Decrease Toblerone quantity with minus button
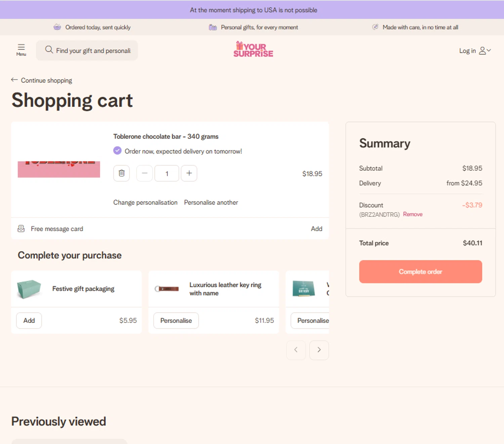Screen dimensions: 504x444 click(x=144, y=173)
